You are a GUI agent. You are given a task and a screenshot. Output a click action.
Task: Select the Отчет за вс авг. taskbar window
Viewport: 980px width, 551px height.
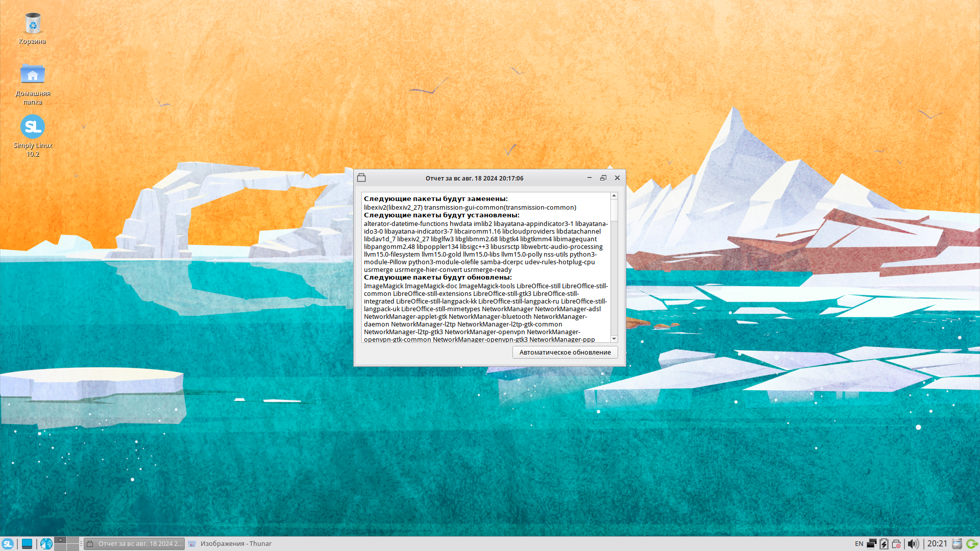click(134, 544)
